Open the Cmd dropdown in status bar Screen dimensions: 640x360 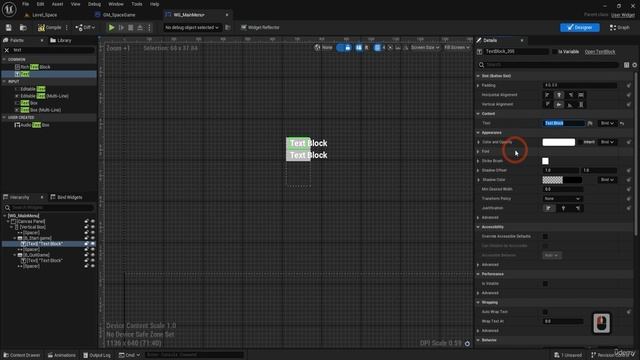129,355
